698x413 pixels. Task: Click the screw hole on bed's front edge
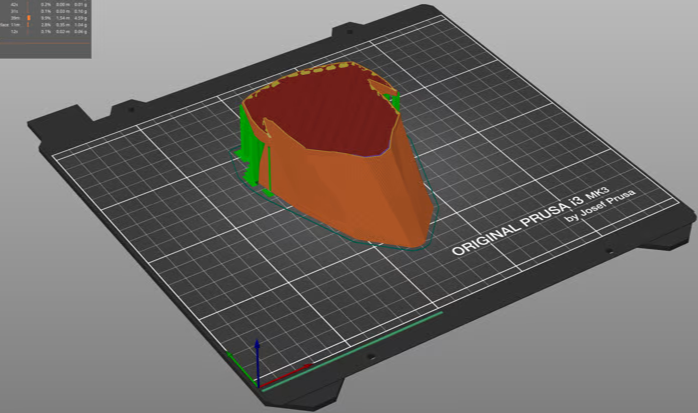coord(371,356)
